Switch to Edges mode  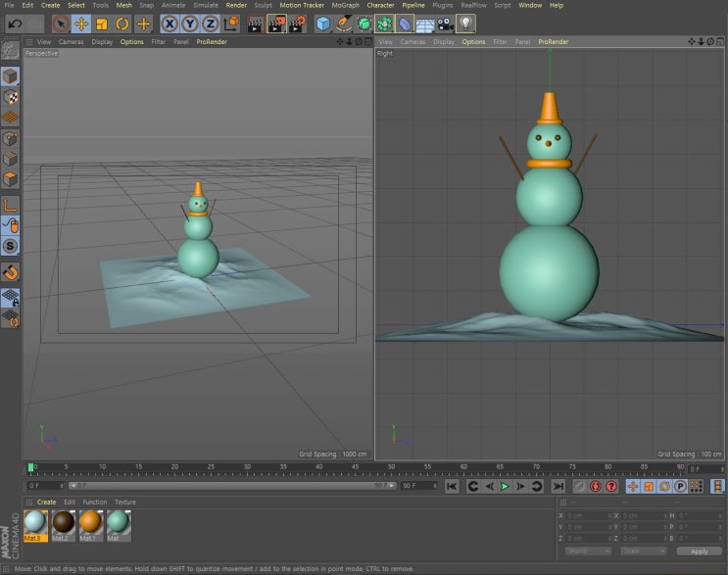(x=10, y=159)
